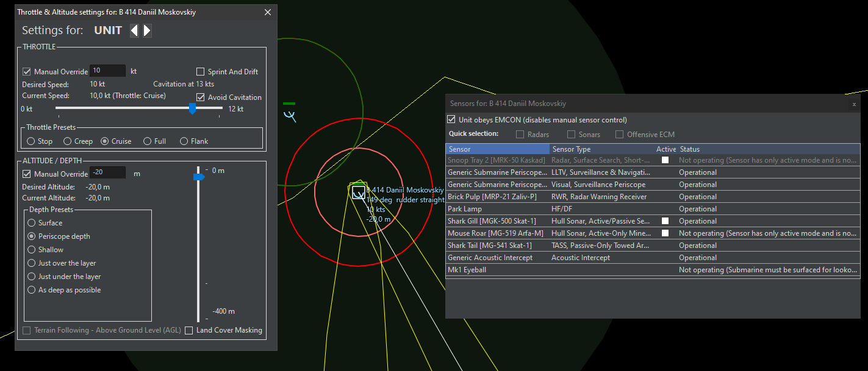
Task: Sort by the Sensor column header
Action: pyautogui.click(x=498, y=149)
